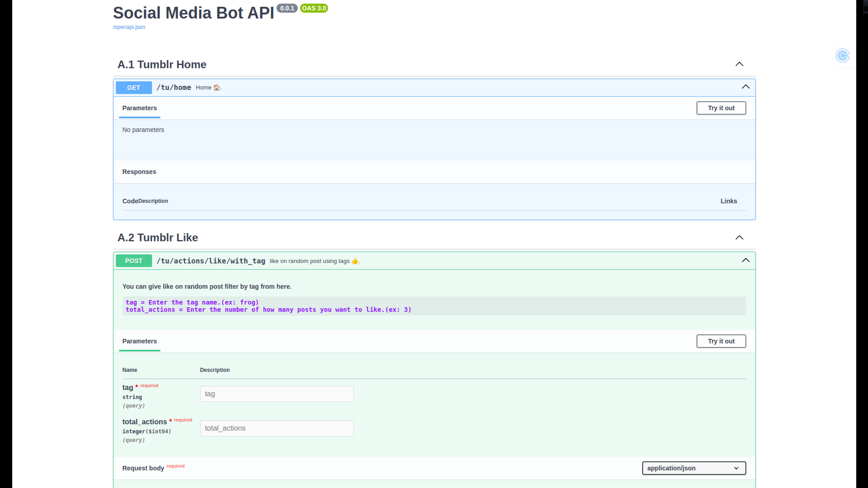Collapse the A.1 Tumblr Home section
The height and width of the screenshot is (488, 868).
[739, 64]
